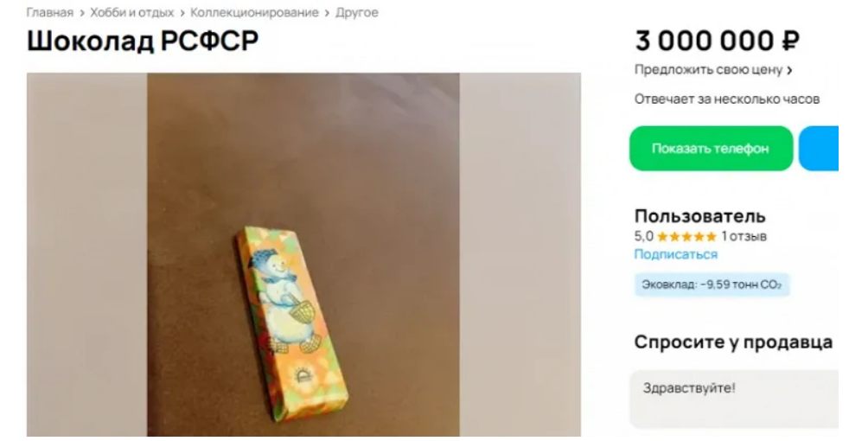Click the right blurred photo margin

(520, 255)
